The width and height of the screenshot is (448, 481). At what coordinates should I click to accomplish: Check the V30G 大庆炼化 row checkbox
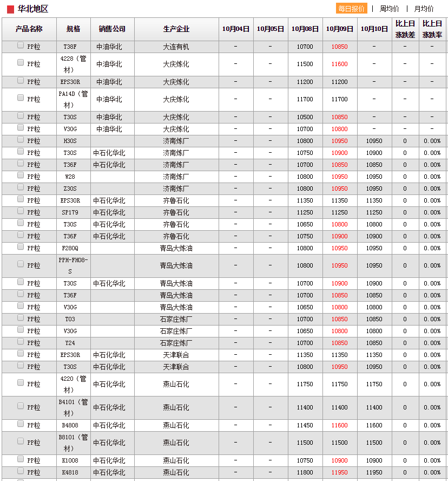click(21, 128)
